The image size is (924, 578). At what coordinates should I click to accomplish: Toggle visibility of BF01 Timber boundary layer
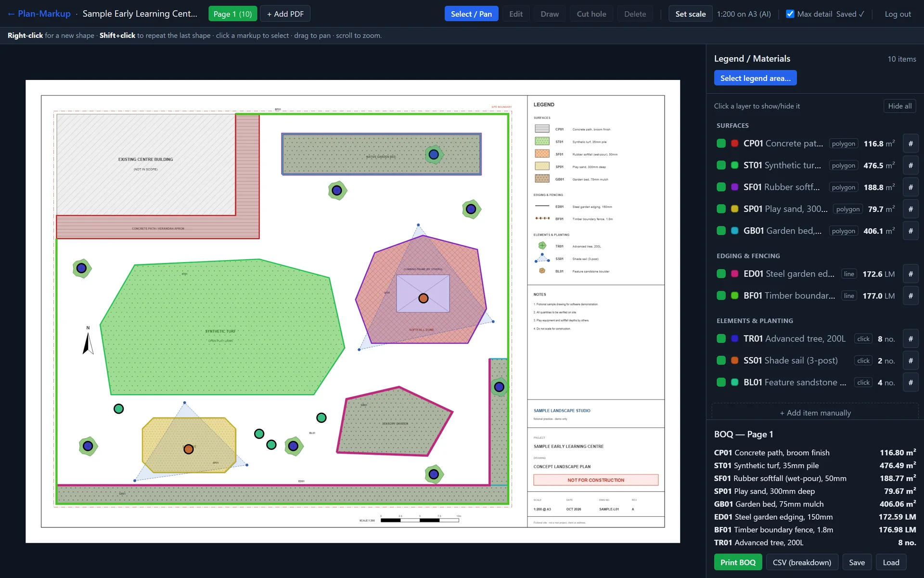coord(721,296)
